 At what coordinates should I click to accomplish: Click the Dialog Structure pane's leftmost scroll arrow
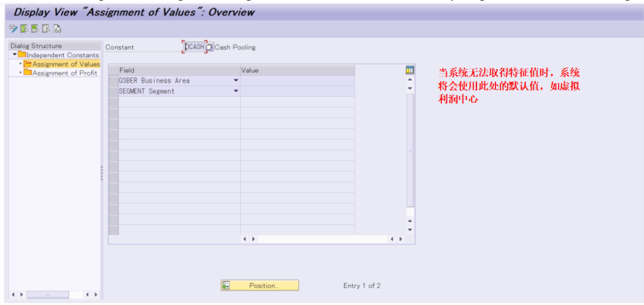[13, 295]
